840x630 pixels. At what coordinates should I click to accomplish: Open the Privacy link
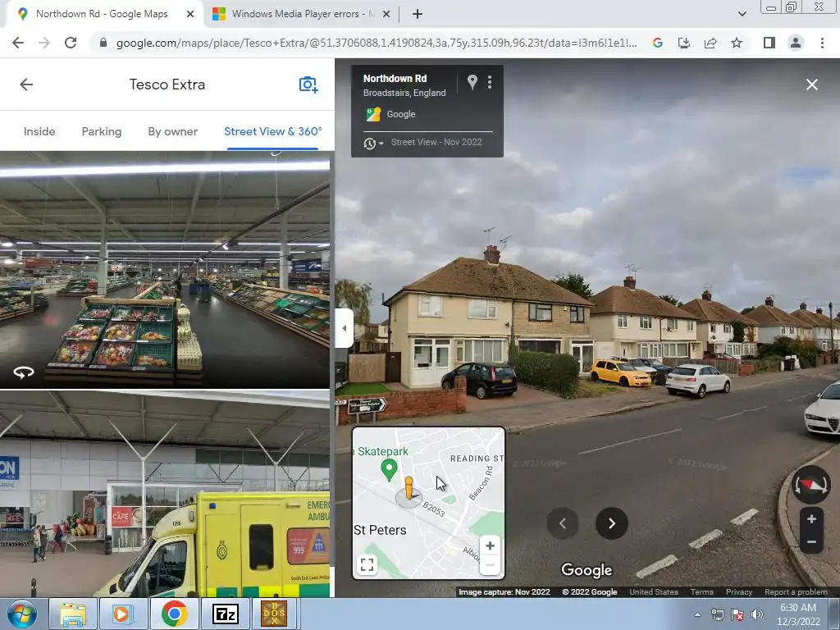(739, 592)
